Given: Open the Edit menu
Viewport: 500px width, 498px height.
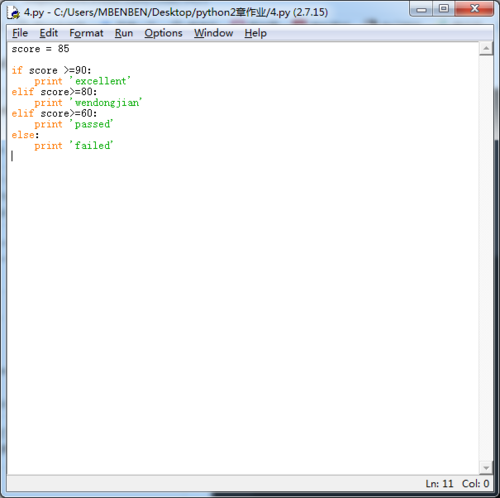Looking at the screenshot, I should coord(49,33).
